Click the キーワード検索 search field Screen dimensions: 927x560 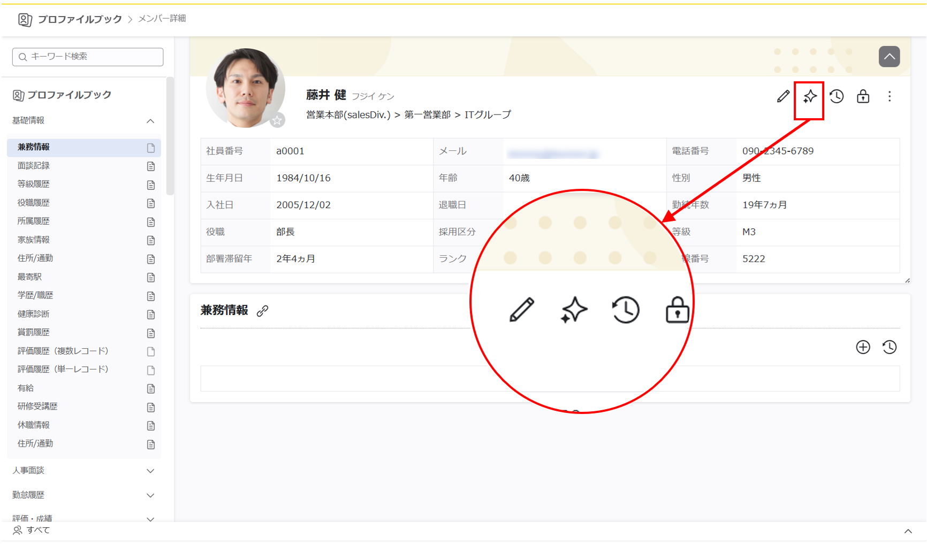[88, 57]
